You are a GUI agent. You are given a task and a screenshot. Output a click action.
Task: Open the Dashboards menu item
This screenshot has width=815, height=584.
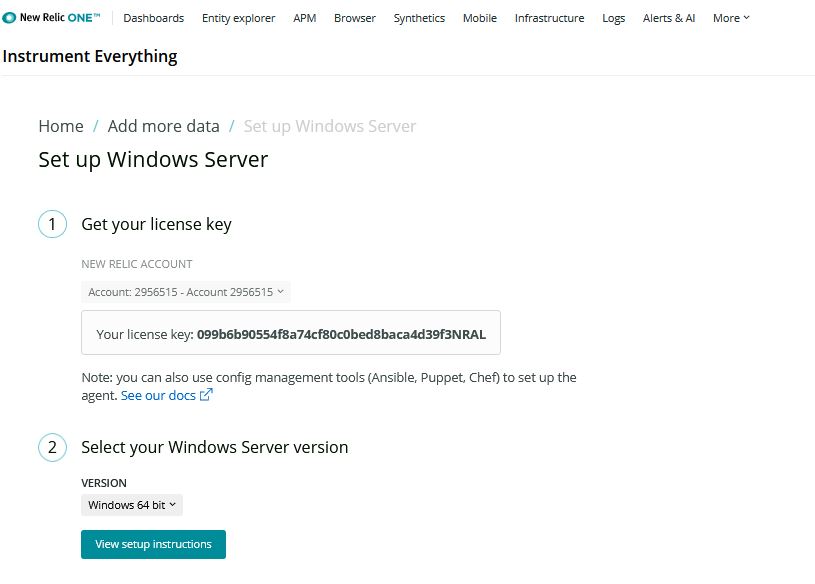point(153,18)
